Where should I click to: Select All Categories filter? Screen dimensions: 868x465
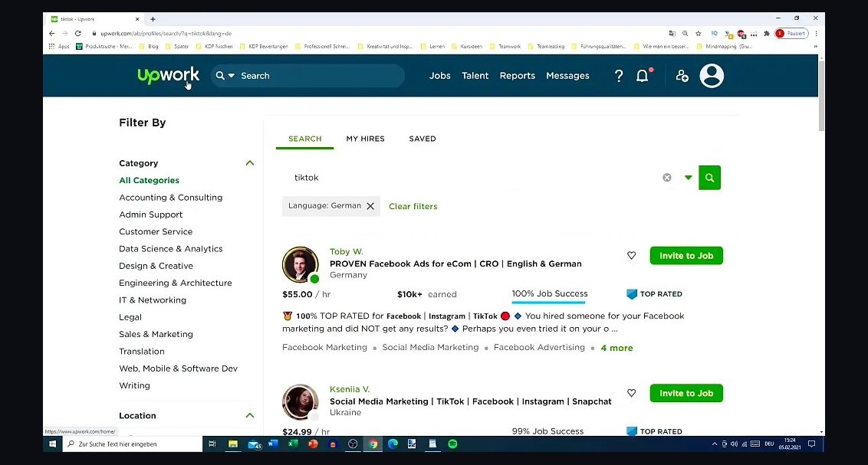pos(149,180)
